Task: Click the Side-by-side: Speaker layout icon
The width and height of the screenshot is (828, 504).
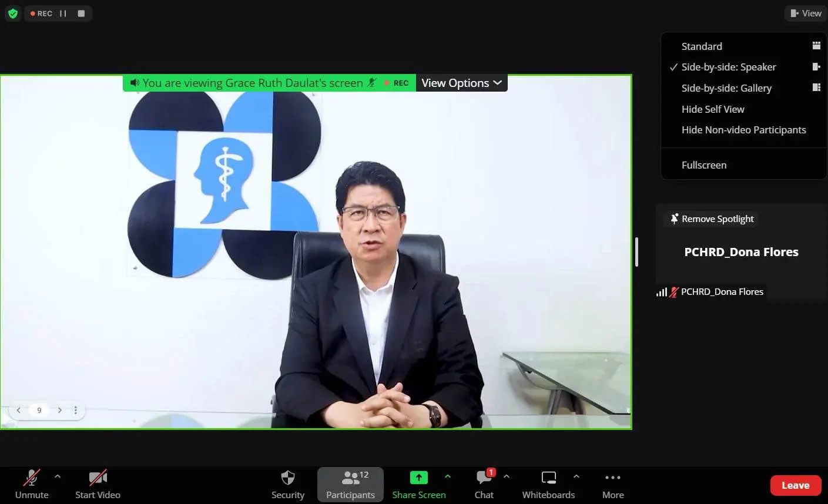Action: (816, 66)
